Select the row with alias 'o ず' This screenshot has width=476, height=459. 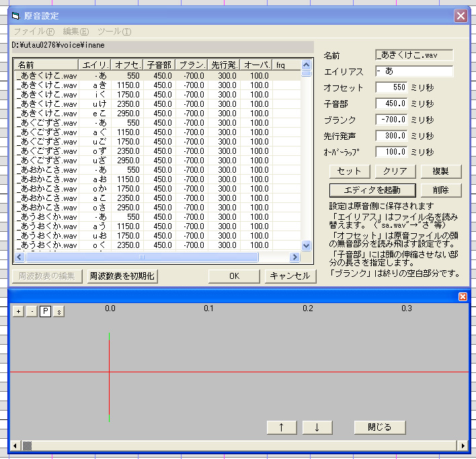(x=157, y=151)
